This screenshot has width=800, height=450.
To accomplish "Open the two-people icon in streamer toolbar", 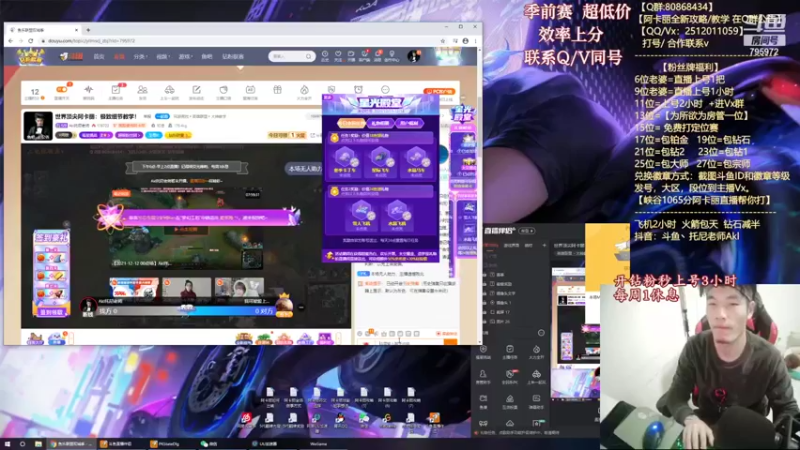I will [x=142, y=90].
